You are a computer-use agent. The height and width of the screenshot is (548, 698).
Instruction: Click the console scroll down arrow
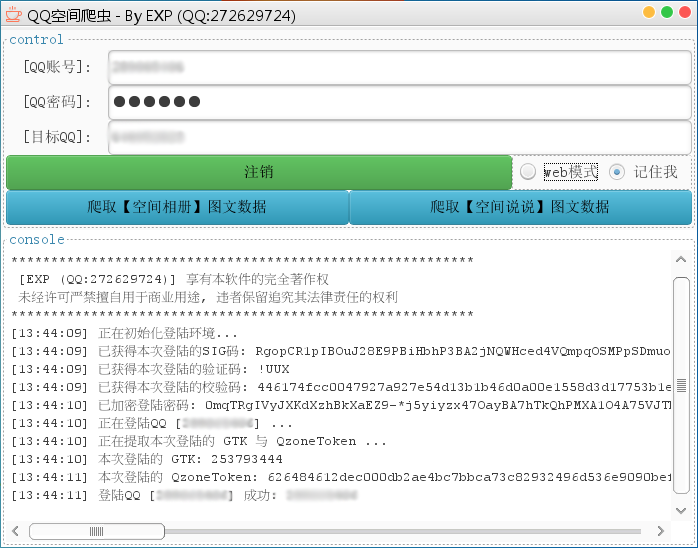[x=681, y=510]
